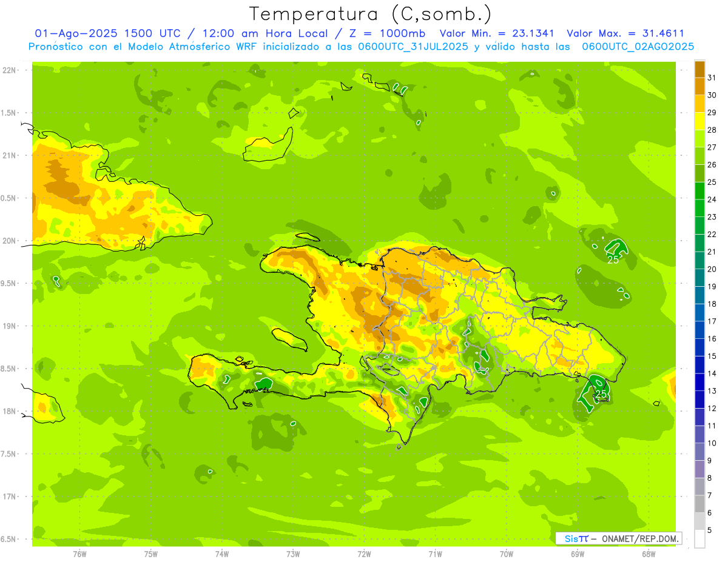Click the 70W longitude axis label
The width and height of the screenshot is (728, 562).
point(506,554)
